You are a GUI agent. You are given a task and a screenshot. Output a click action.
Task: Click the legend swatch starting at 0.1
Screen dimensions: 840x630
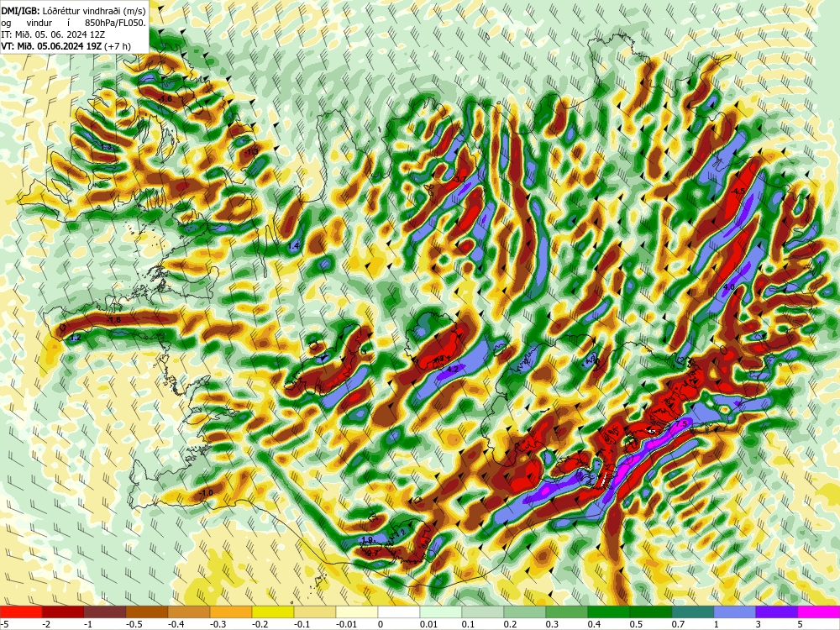pyautogui.click(x=483, y=612)
